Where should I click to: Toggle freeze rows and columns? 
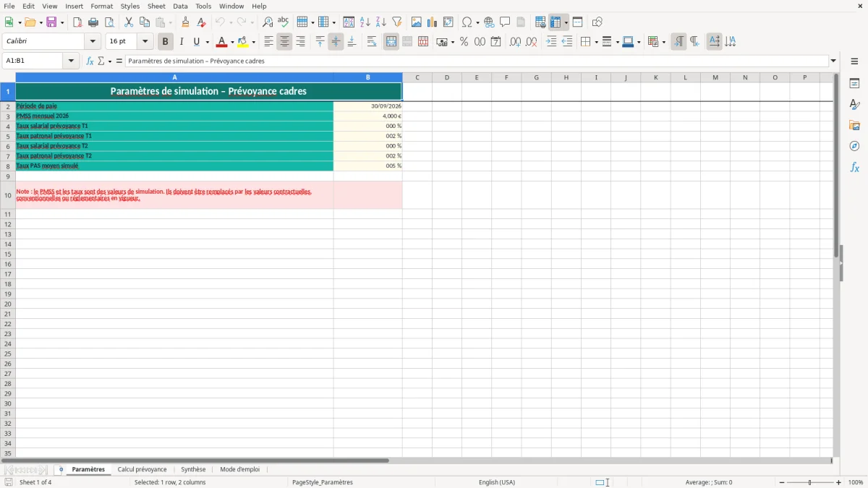pyautogui.click(x=555, y=22)
